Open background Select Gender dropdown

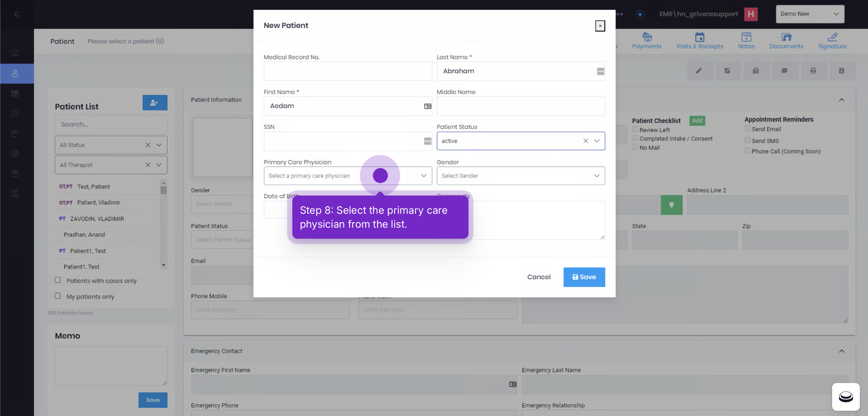(x=223, y=204)
